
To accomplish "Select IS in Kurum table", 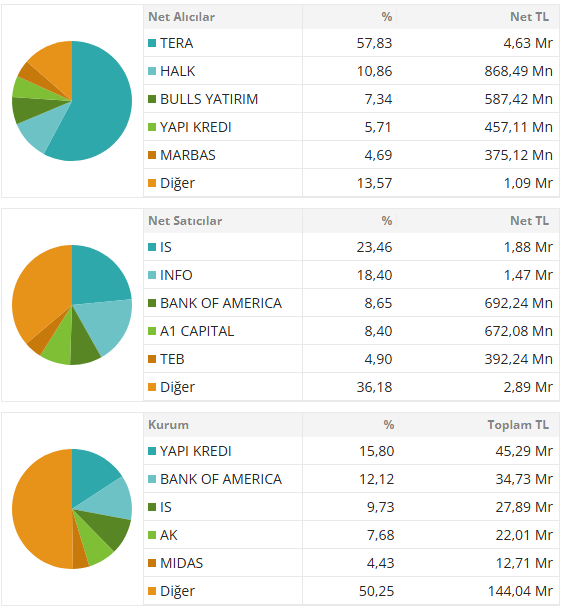I will click(166, 507).
